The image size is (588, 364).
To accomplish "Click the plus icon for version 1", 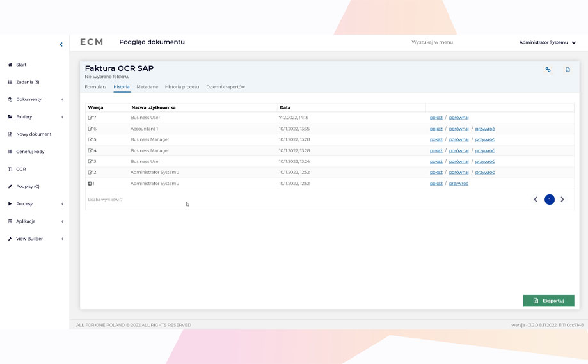I will pyautogui.click(x=90, y=184).
